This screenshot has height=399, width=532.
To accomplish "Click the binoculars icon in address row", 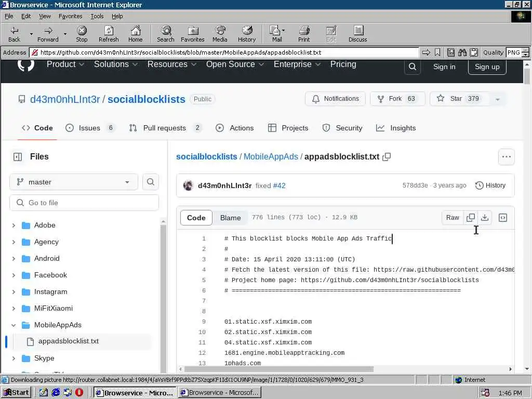I will tap(462, 52).
